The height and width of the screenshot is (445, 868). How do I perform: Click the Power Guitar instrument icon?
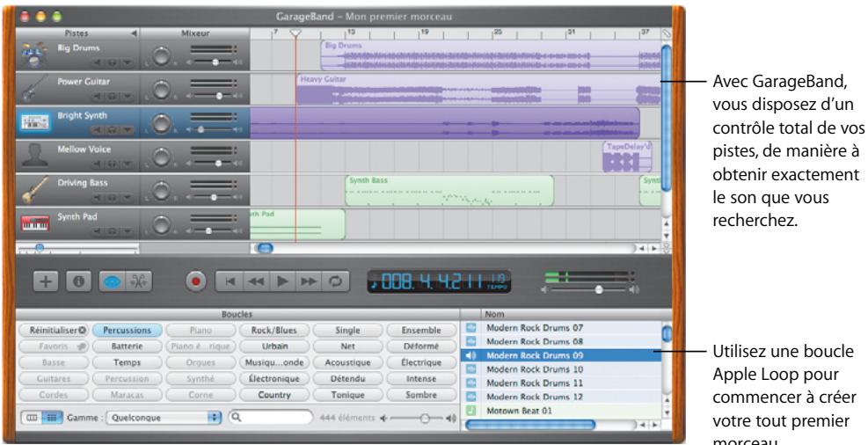(x=33, y=89)
